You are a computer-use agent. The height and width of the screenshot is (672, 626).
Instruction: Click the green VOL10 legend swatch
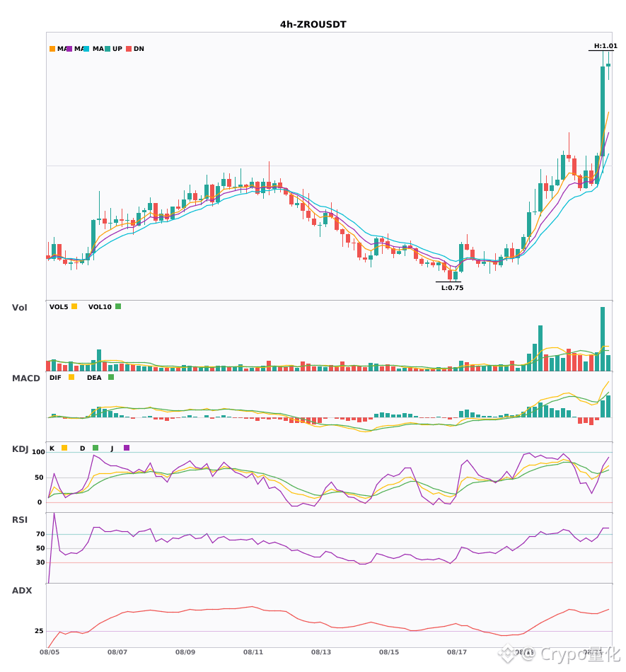point(118,306)
